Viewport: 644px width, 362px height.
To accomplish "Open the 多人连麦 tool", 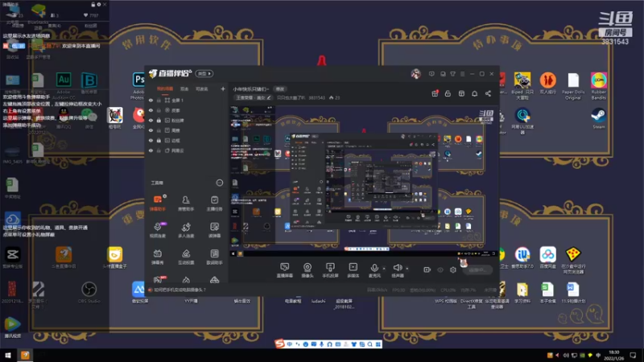I will [x=186, y=230].
